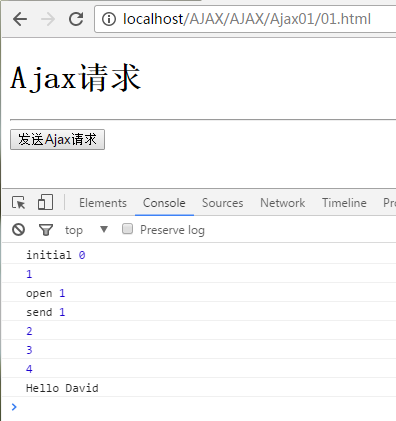Switch to the Timeline tab
396x421 pixels.
click(344, 203)
